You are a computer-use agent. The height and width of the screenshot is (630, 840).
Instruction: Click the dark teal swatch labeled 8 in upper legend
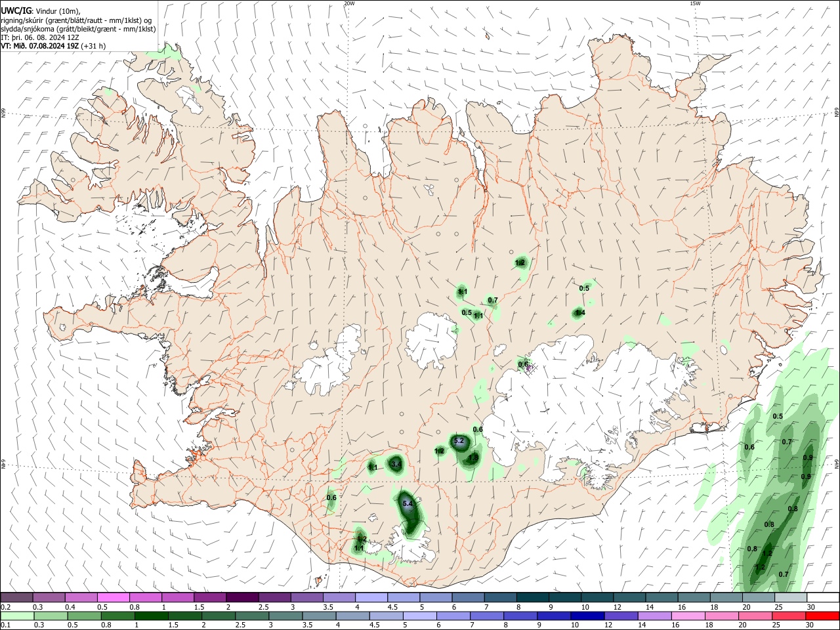tap(532, 597)
